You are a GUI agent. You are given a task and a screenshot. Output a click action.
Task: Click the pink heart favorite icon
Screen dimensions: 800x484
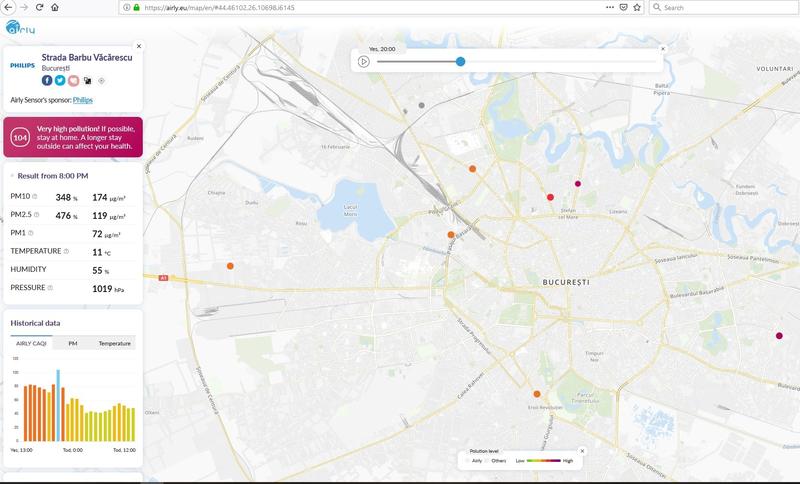[x=73, y=80]
